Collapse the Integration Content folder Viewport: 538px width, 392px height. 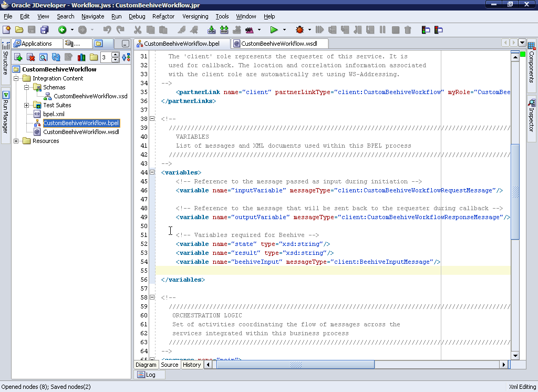[16, 78]
